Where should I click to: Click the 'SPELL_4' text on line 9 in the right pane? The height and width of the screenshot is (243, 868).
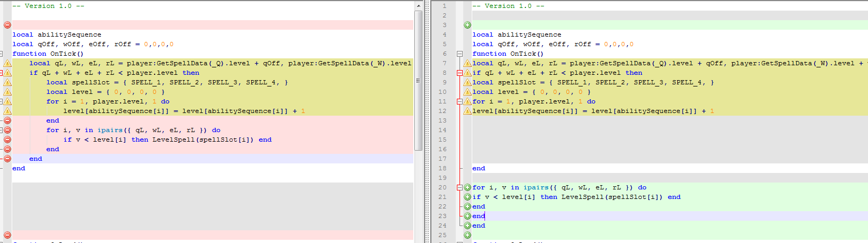(687, 82)
